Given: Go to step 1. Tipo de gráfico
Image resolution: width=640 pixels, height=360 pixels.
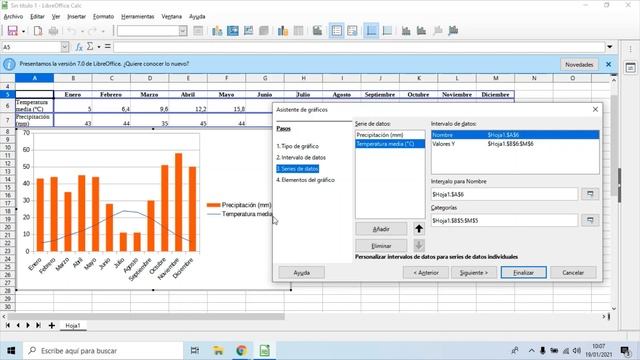Looking at the screenshot, I should (298, 146).
